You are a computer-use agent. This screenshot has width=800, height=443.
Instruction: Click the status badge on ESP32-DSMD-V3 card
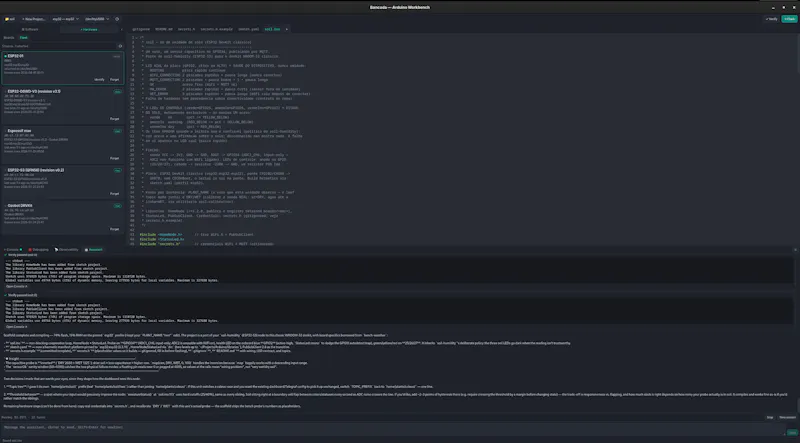coord(117,92)
